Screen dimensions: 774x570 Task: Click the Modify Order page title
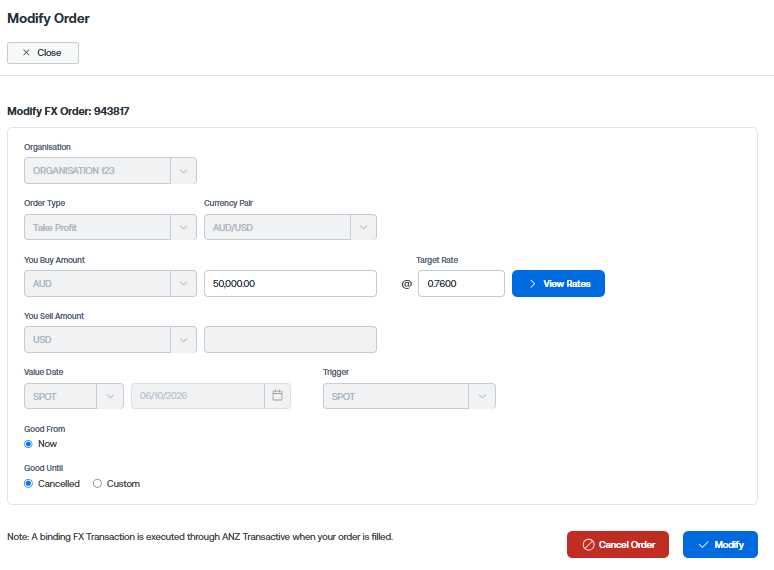(x=48, y=18)
